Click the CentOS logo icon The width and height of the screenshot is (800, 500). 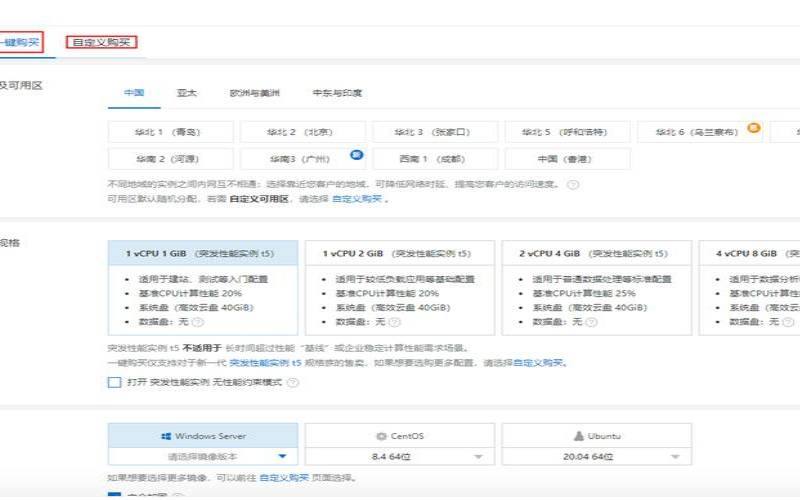381,436
